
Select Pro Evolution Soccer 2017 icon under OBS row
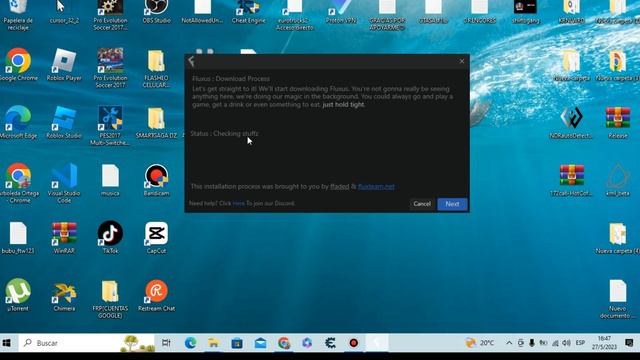click(110, 68)
